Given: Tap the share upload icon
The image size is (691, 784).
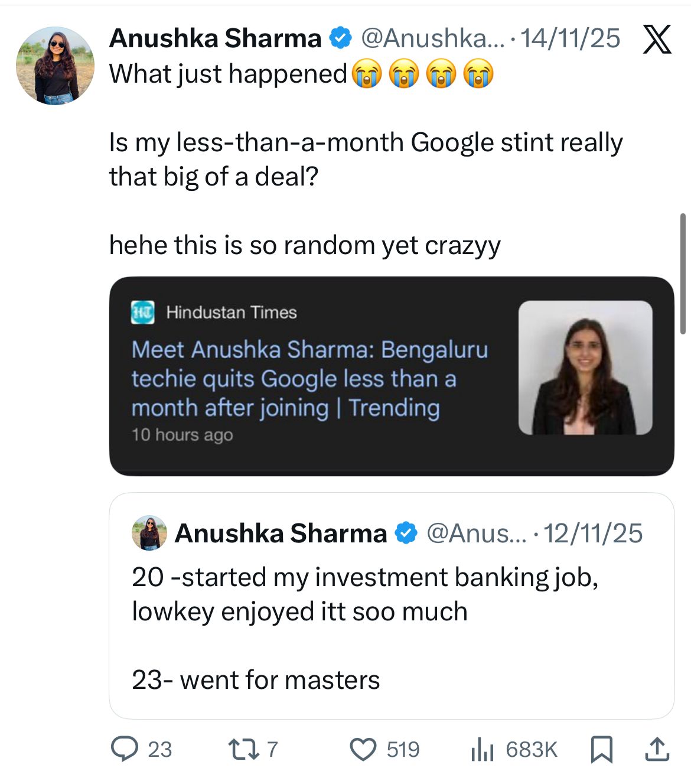Looking at the screenshot, I should [656, 749].
